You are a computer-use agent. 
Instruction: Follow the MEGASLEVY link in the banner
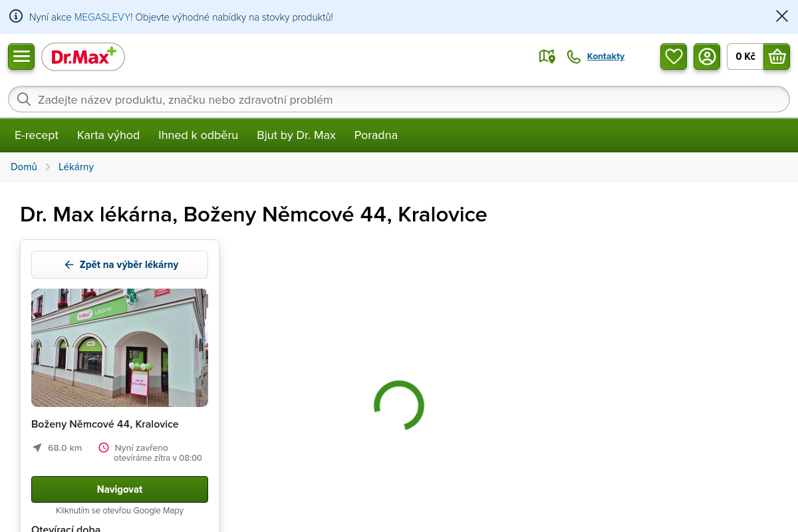[x=103, y=17]
